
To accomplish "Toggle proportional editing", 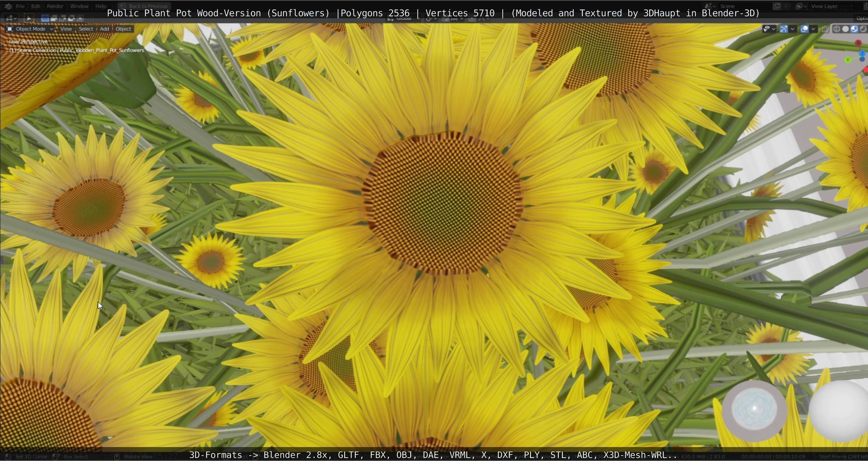I will coord(472,19).
